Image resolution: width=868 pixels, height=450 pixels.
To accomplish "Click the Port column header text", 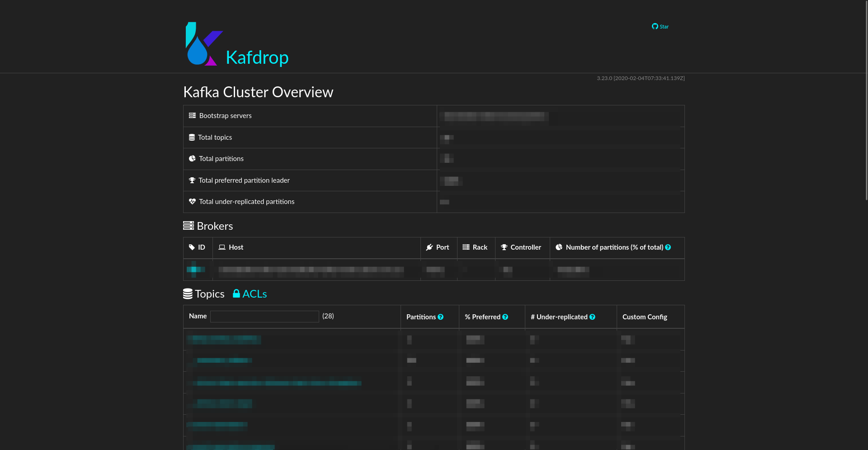I will point(443,247).
